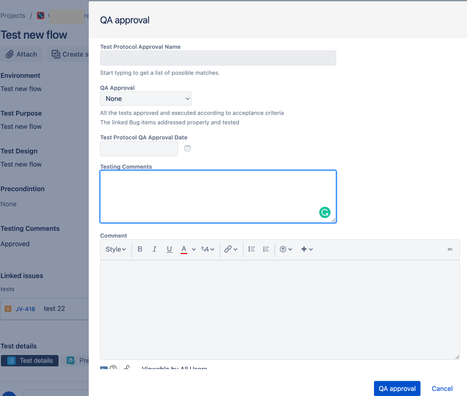Open the plus insert-more dropdown
The image size is (467, 396).
coord(307,249)
